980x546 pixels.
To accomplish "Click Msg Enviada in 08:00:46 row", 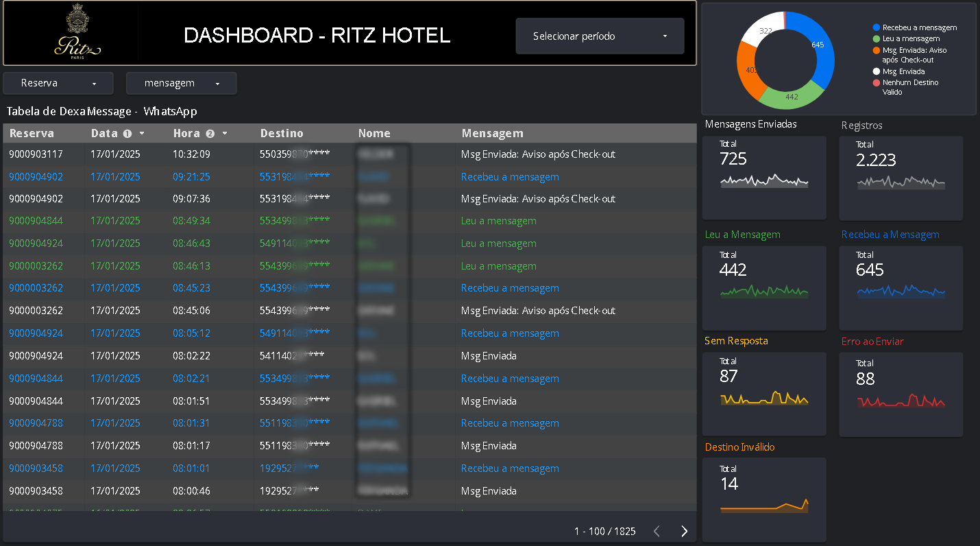I will (x=489, y=491).
